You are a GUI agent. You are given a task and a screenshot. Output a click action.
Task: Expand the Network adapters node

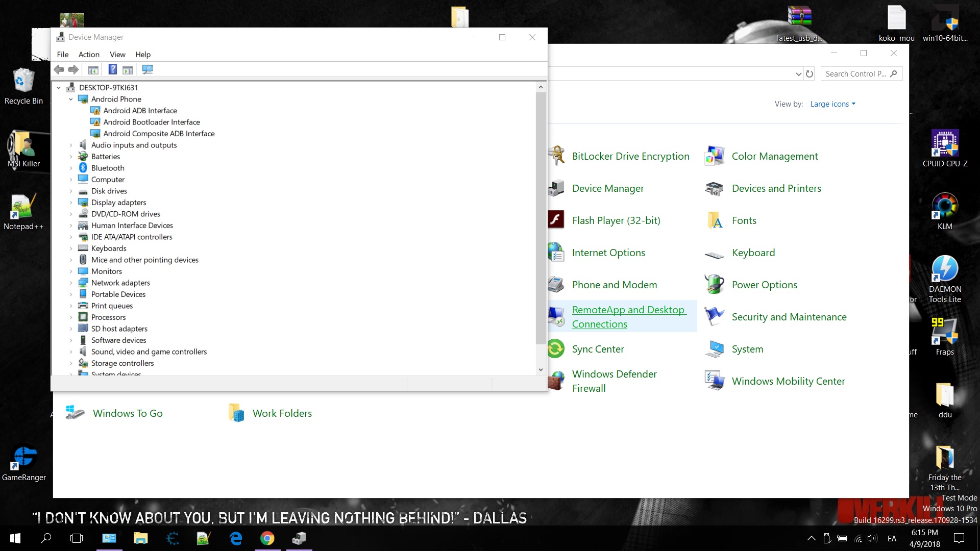pos(71,283)
